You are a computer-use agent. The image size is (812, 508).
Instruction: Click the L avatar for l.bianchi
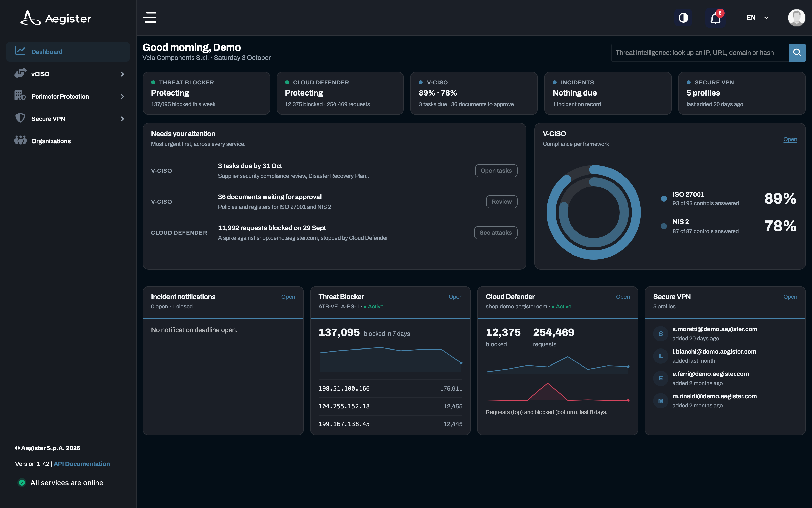[x=660, y=356]
